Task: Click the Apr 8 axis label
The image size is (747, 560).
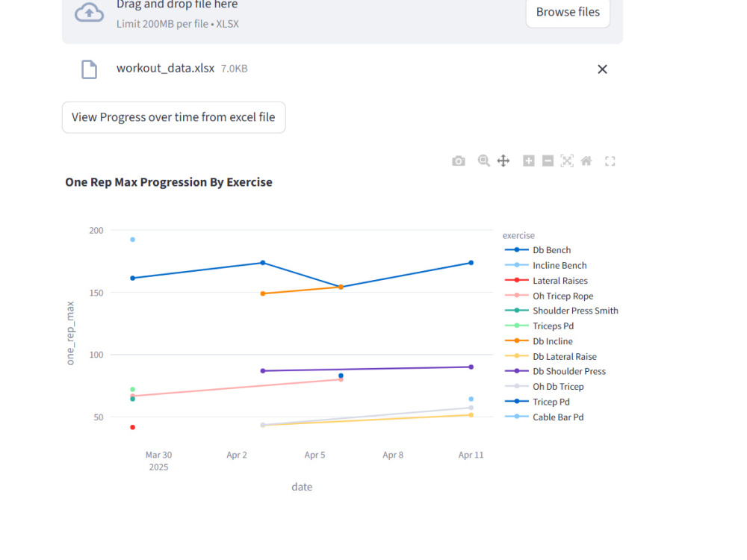Action: (393, 455)
